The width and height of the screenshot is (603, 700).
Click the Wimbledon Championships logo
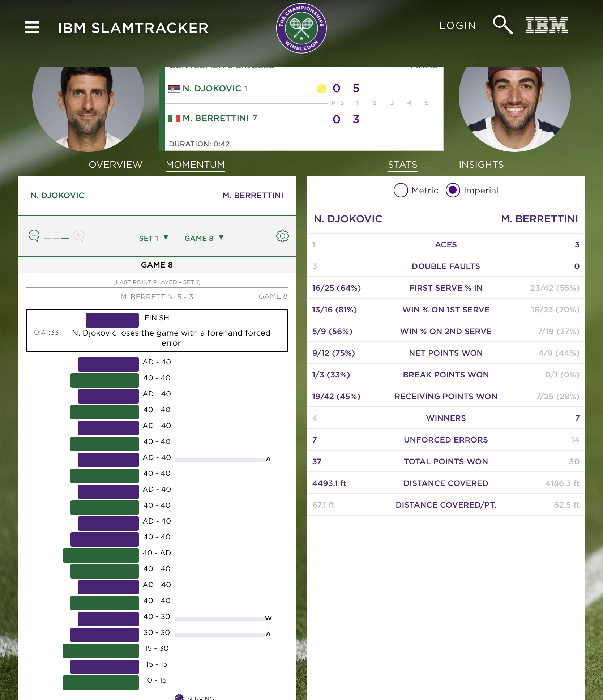301,28
